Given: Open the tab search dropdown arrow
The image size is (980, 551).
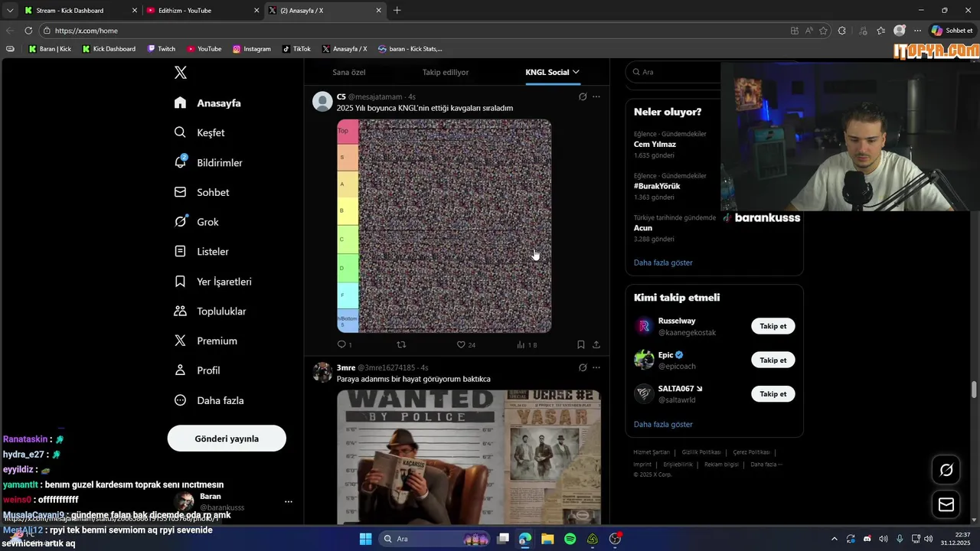Looking at the screenshot, I should (9, 11).
